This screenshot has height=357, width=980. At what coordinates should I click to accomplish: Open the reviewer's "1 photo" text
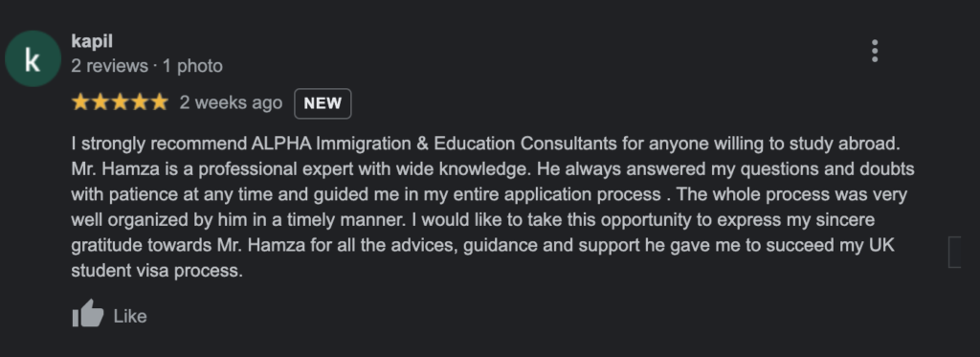click(x=192, y=66)
